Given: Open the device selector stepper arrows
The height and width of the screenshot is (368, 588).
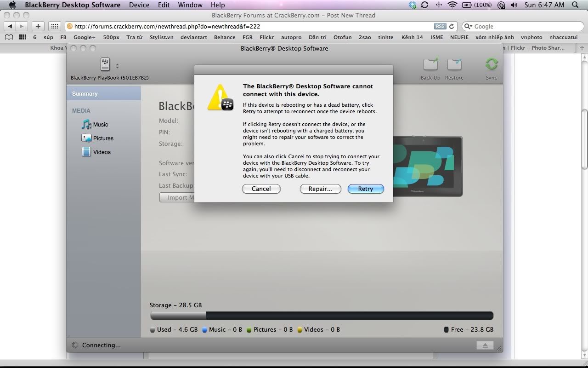Looking at the screenshot, I should click(117, 66).
